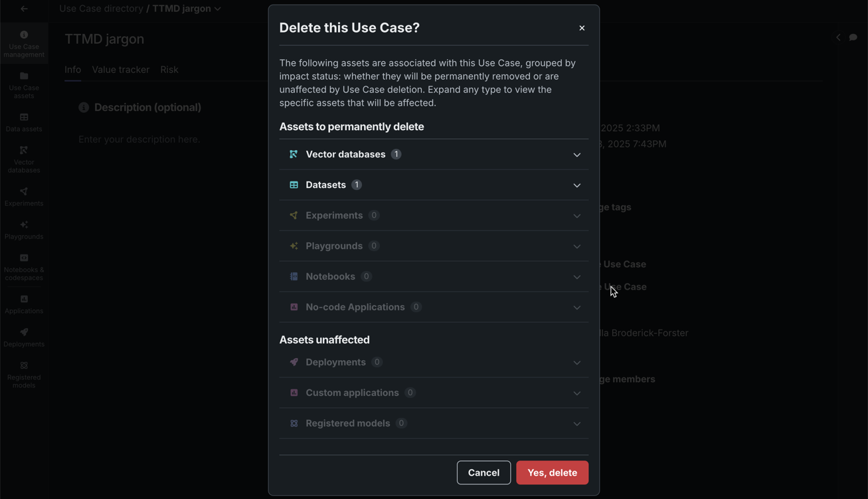The image size is (868, 499).
Task: Switch to the Value tracker tab
Action: [120, 70]
